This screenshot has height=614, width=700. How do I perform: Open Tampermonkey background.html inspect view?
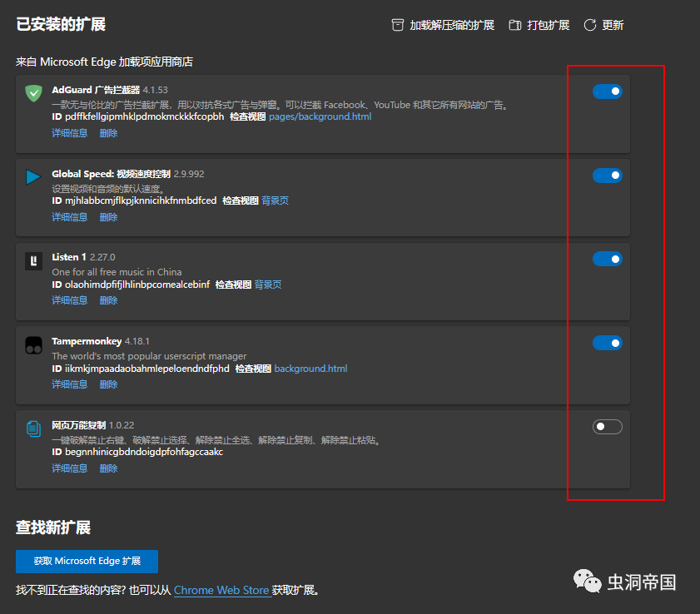coord(310,369)
